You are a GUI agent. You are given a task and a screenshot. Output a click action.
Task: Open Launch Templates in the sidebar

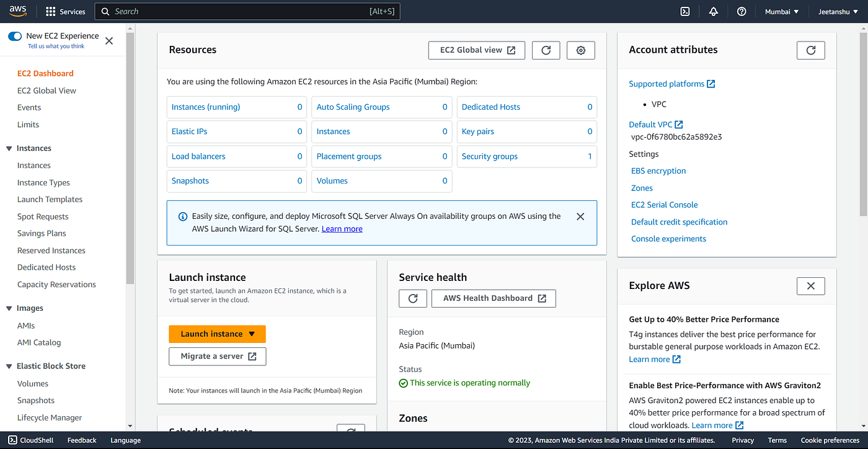click(x=50, y=199)
